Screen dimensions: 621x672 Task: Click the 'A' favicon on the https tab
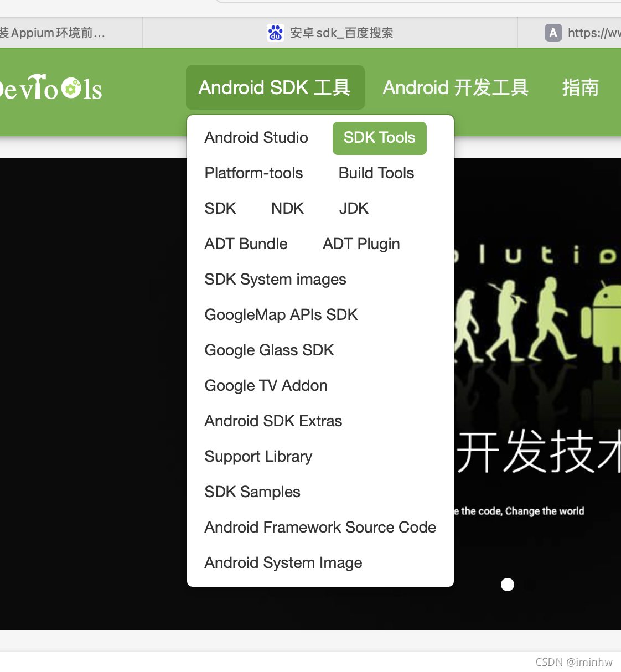(553, 33)
